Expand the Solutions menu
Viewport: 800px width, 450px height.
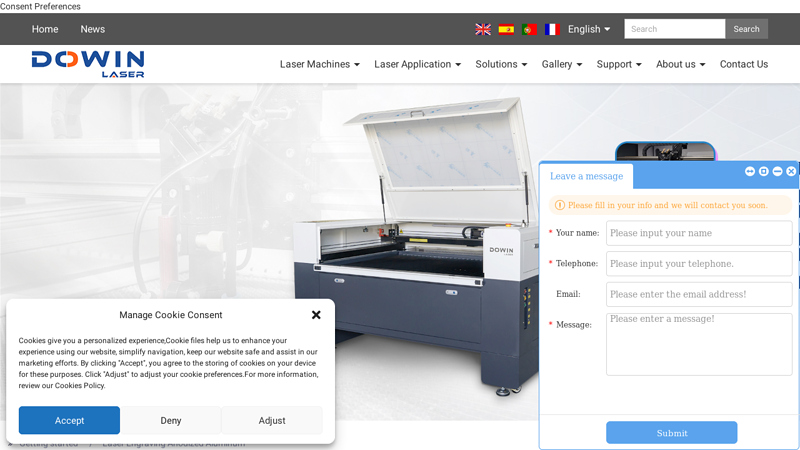coord(501,64)
